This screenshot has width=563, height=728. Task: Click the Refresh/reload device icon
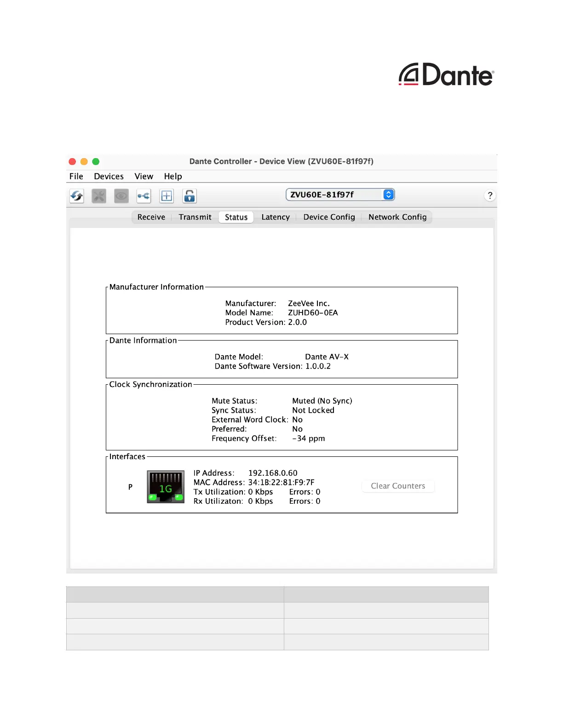[77, 196]
